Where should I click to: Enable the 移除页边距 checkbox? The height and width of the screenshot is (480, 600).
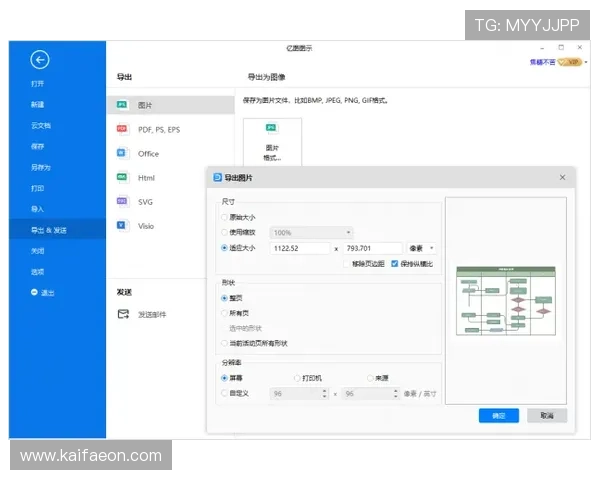[x=347, y=264]
